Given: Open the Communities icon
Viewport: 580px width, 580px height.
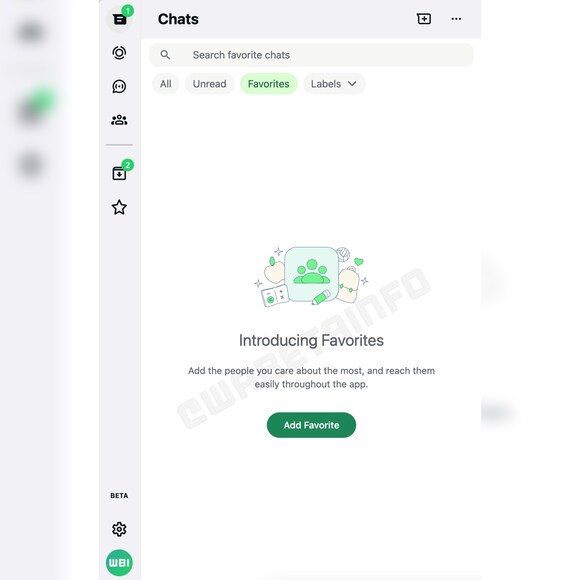Looking at the screenshot, I should coord(119,120).
